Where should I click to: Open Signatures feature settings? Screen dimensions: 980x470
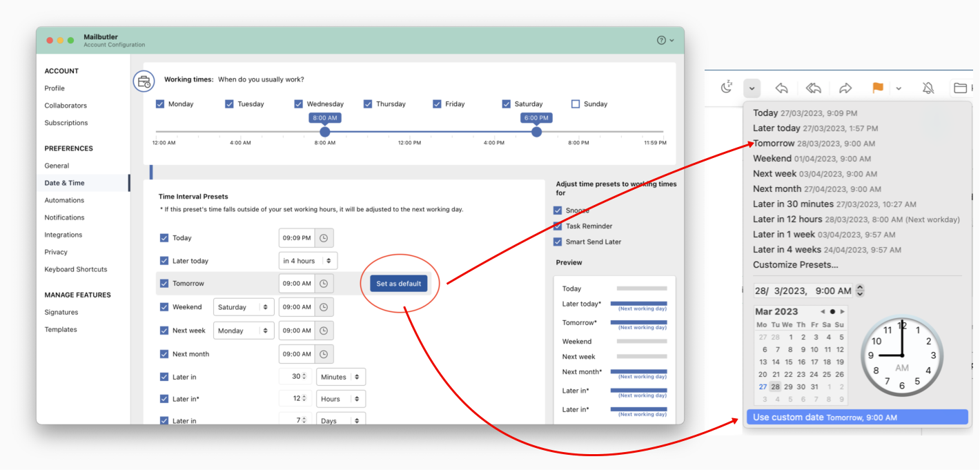(61, 312)
